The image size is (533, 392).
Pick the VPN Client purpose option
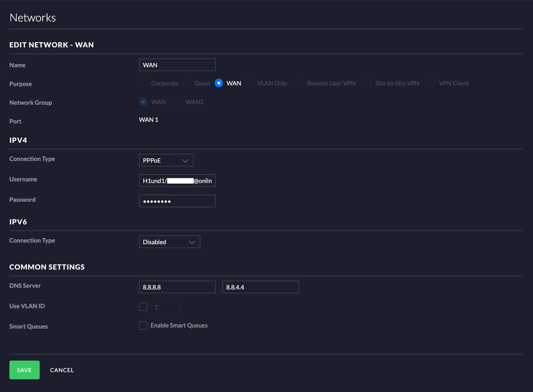(431, 83)
